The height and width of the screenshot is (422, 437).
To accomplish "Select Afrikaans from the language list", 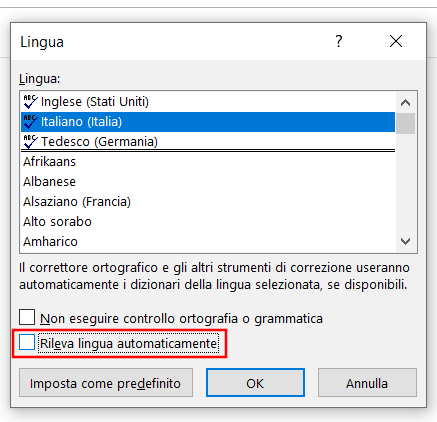I will pos(208,162).
